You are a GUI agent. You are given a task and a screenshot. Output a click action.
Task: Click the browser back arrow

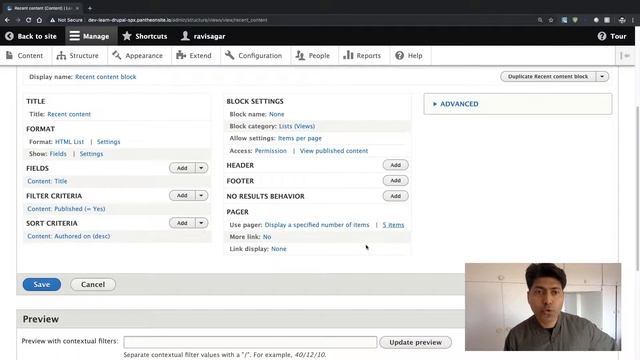pyautogui.click(x=7, y=20)
